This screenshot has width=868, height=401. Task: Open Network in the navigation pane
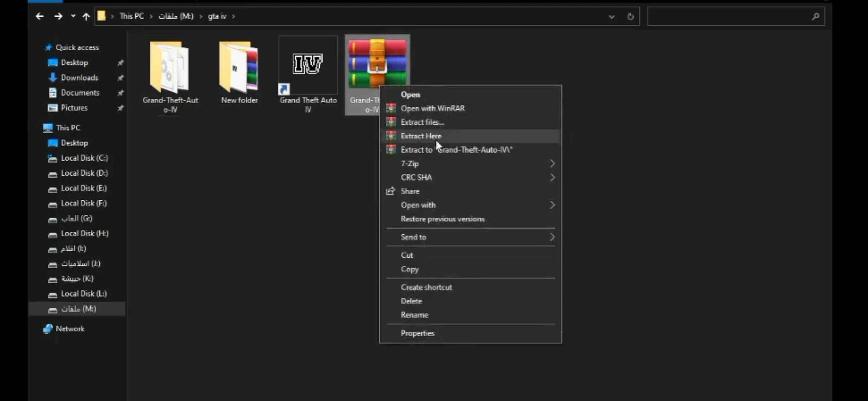pyautogui.click(x=70, y=329)
